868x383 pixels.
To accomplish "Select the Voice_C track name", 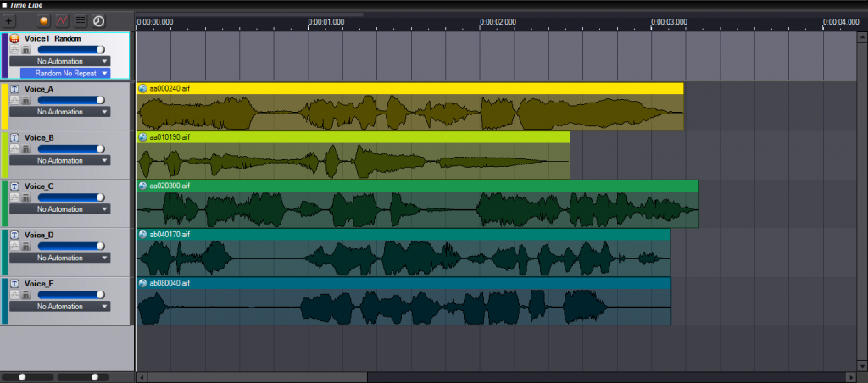I will (x=39, y=186).
